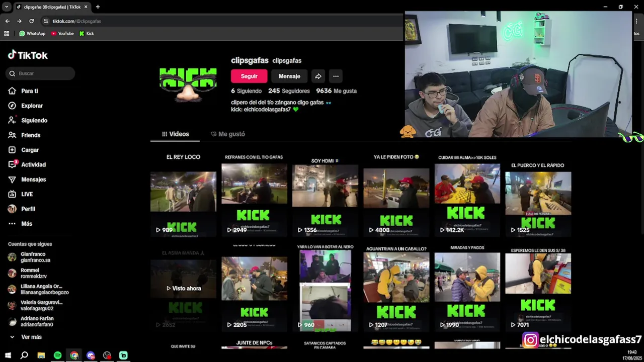Open the browser apps grid icon
The height and width of the screenshot is (362, 644).
coord(7,34)
